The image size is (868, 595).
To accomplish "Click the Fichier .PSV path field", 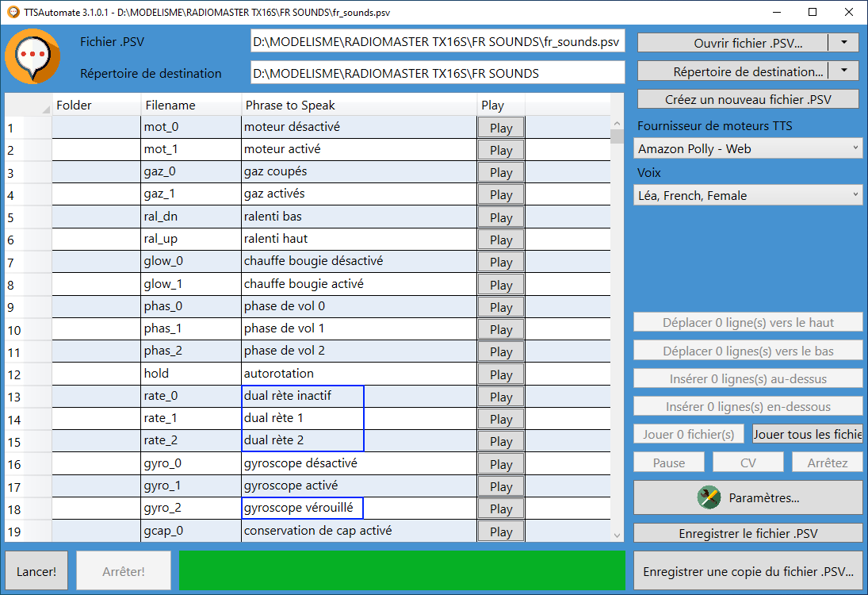I will (x=438, y=42).
